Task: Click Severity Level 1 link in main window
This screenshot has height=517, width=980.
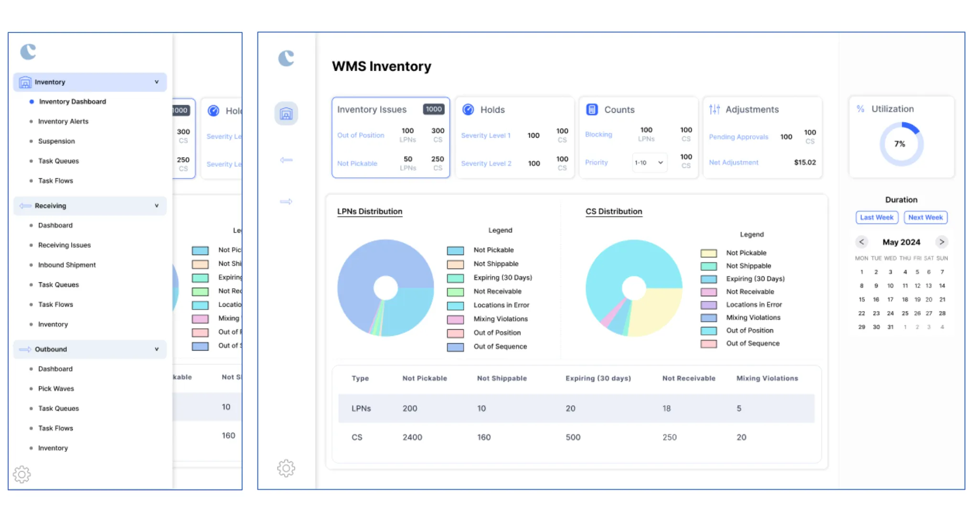Action: [x=486, y=136]
